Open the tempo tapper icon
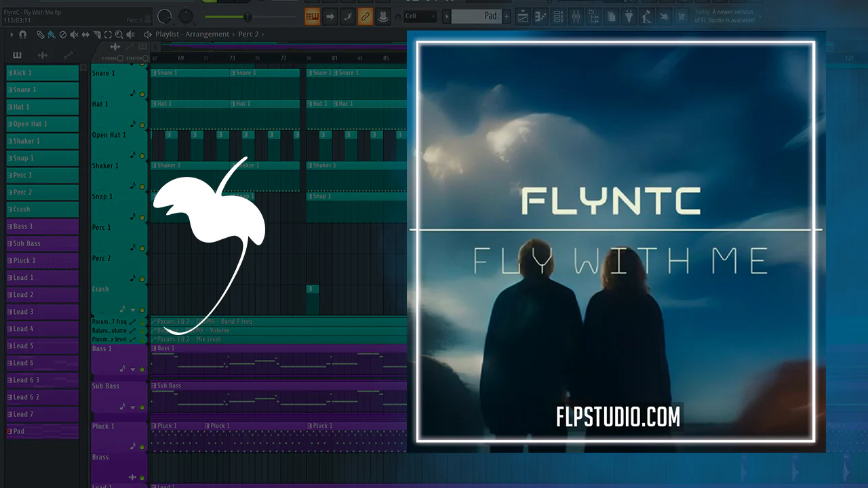Viewport: 868px width, 488px height. [647, 16]
